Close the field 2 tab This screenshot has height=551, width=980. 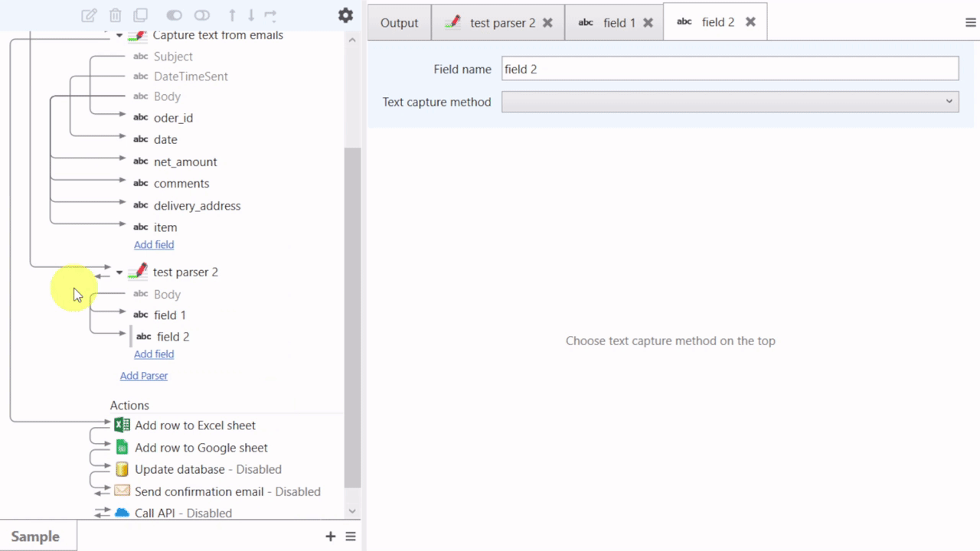click(750, 22)
